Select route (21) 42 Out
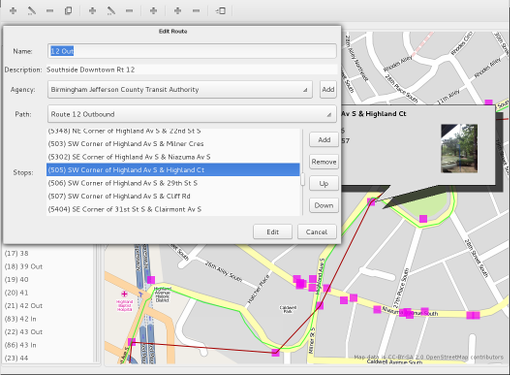The height and width of the screenshot is (375, 510). click(x=48, y=306)
